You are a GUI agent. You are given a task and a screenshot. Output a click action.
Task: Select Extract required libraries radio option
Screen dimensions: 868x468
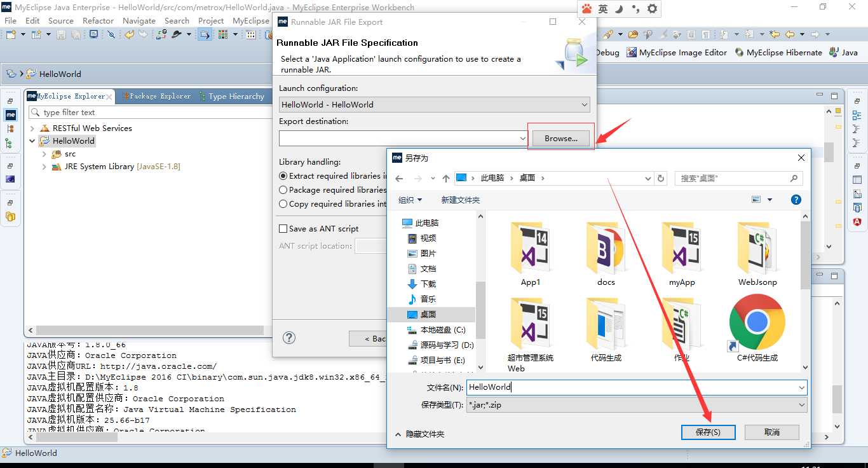283,176
